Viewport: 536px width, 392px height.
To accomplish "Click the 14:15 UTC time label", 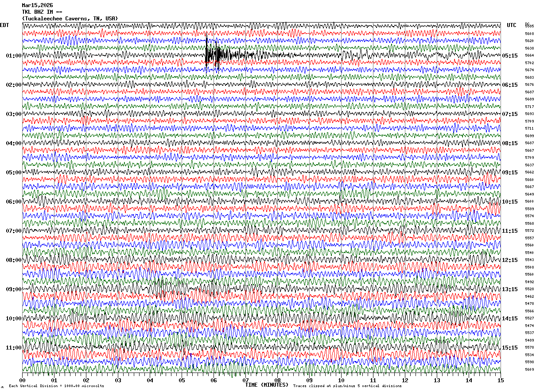I will click(x=510, y=319).
